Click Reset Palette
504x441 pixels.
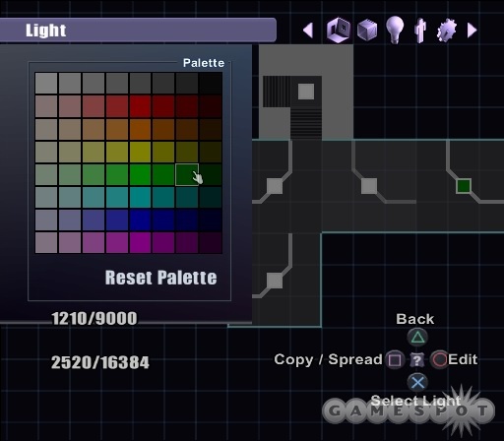tap(160, 278)
